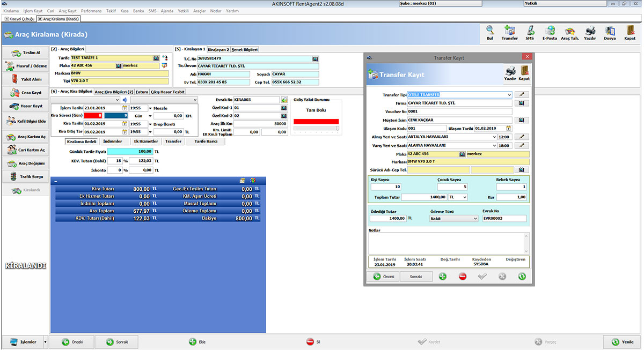Switch to the Kiralayan 2 tab
Viewport: 644px width, 350px height.
218,49
